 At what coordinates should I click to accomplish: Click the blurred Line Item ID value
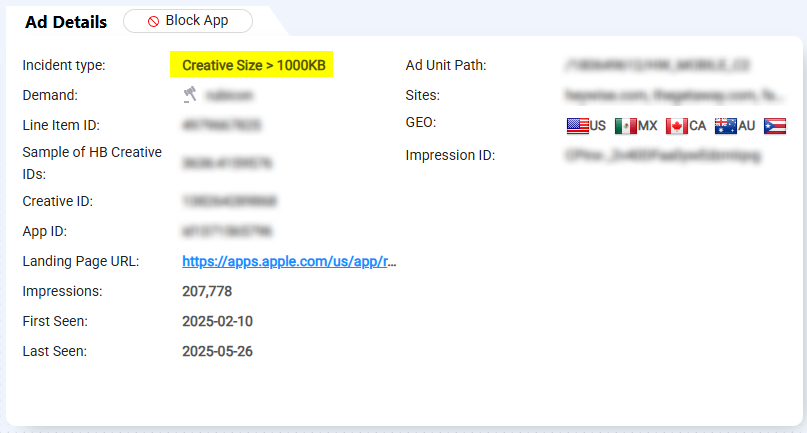click(x=222, y=125)
